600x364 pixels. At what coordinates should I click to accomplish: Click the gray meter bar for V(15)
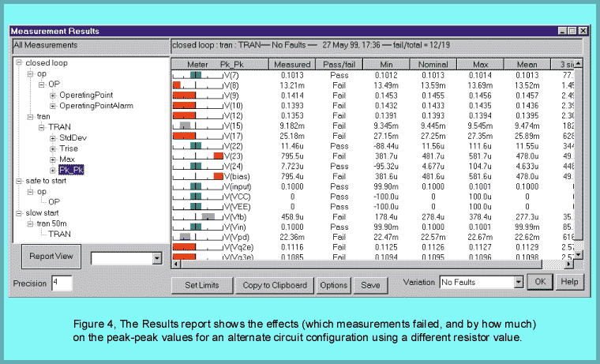pos(185,125)
